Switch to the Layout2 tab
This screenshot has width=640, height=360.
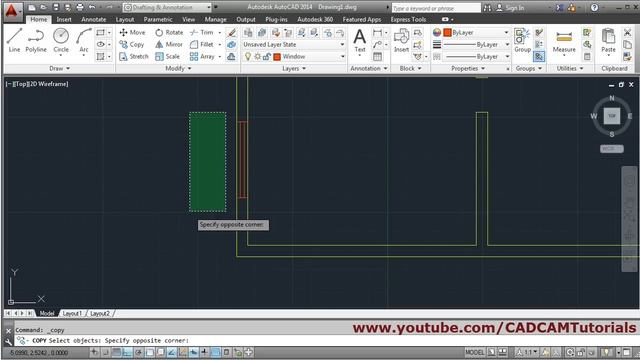click(x=100, y=313)
